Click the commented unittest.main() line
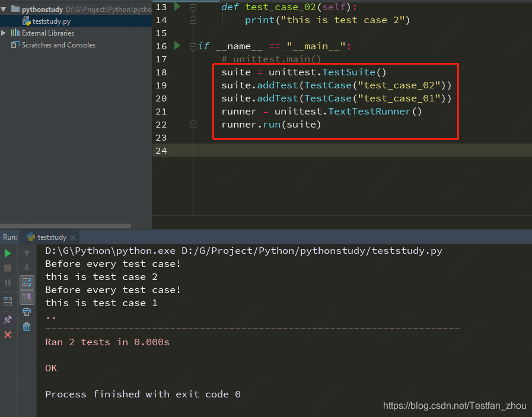This screenshot has width=532, height=417. (271, 59)
